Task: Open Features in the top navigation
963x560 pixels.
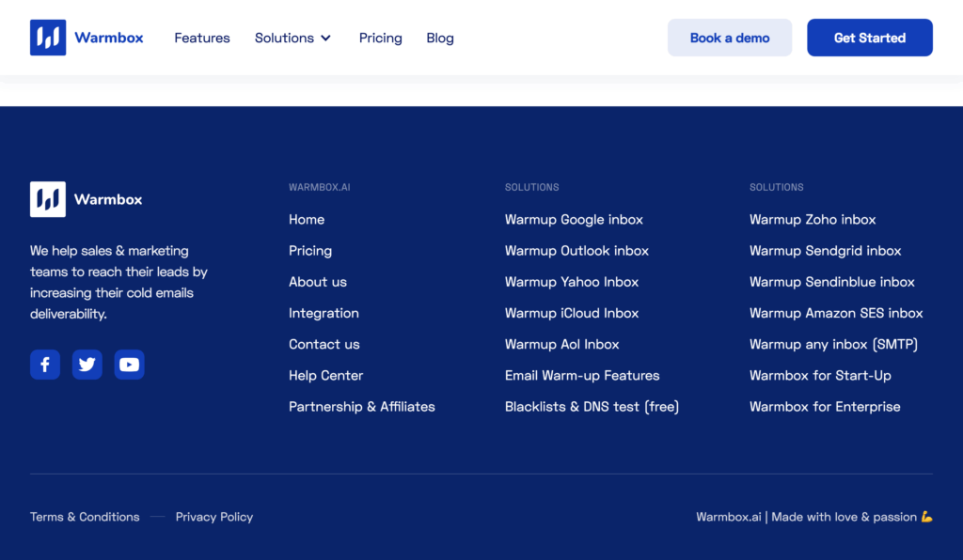Action: click(202, 38)
